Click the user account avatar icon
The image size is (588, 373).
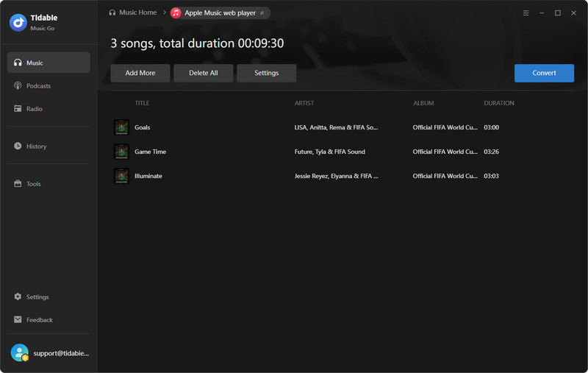click(x=20, y=352)
